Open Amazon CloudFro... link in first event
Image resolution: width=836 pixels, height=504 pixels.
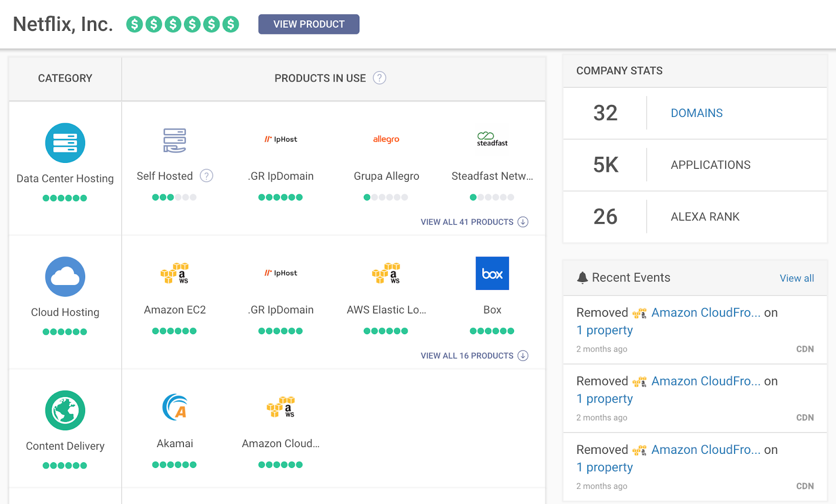pos(706,313)
